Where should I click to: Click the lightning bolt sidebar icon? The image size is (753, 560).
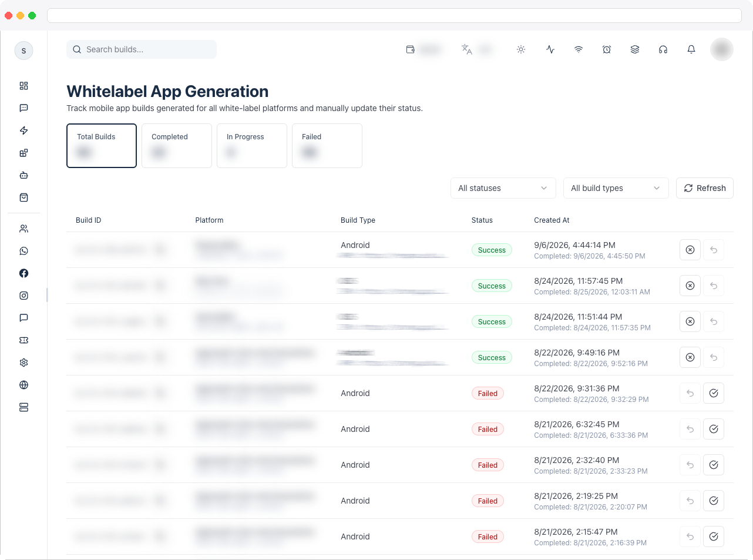coord(23,130)
